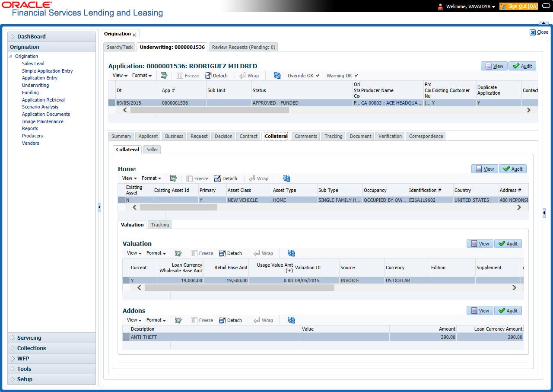
Task: Detach the Addons table
Action: 230,320
